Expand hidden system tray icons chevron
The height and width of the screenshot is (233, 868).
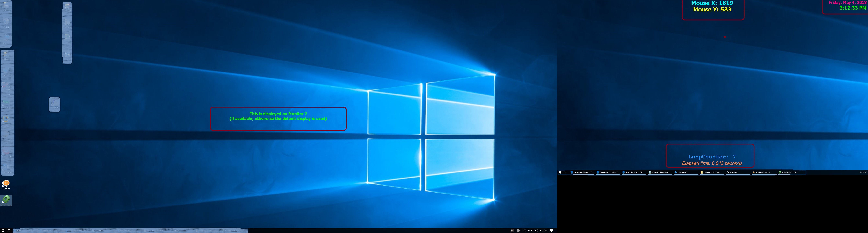click(529, 231)
